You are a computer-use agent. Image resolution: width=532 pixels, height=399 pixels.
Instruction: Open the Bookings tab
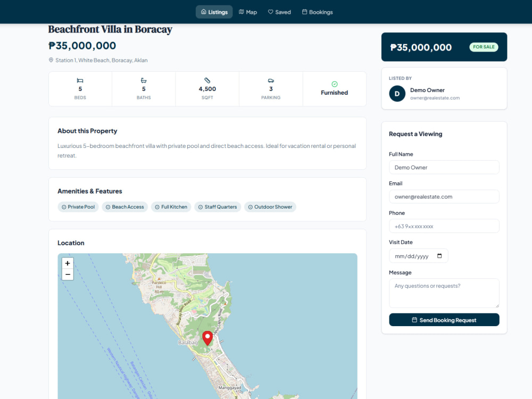[x=317, y=12]
